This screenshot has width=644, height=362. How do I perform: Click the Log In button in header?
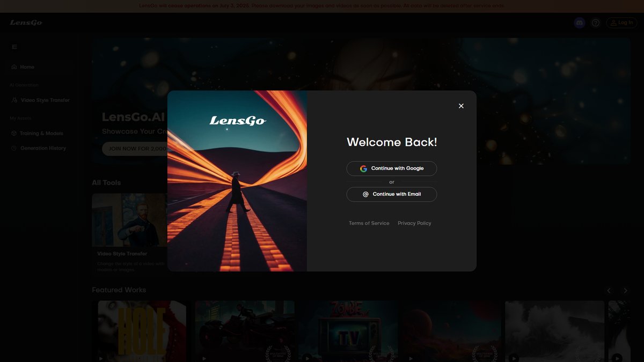[x=621, y=23]
